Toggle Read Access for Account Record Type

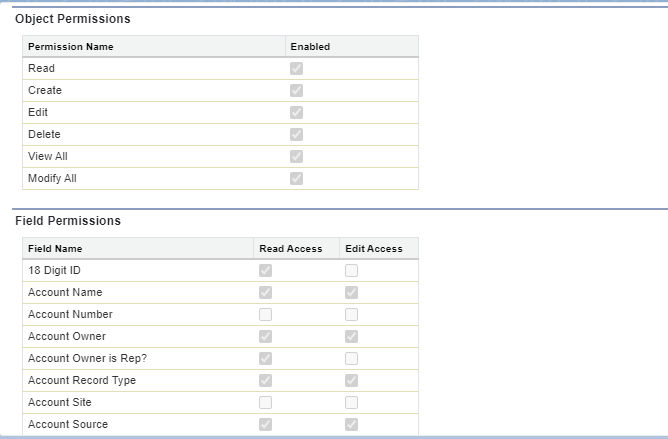(x=265, y=380)
